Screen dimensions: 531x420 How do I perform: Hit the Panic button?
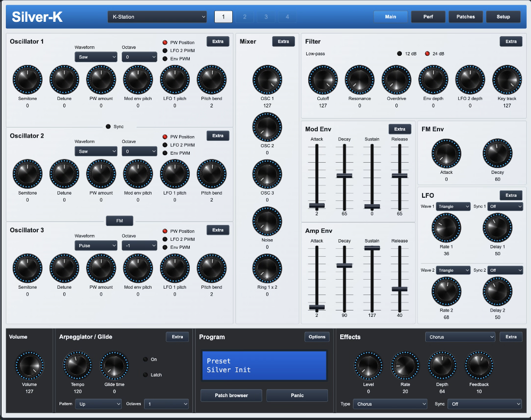pyautogui.click(x=297, y=395)
